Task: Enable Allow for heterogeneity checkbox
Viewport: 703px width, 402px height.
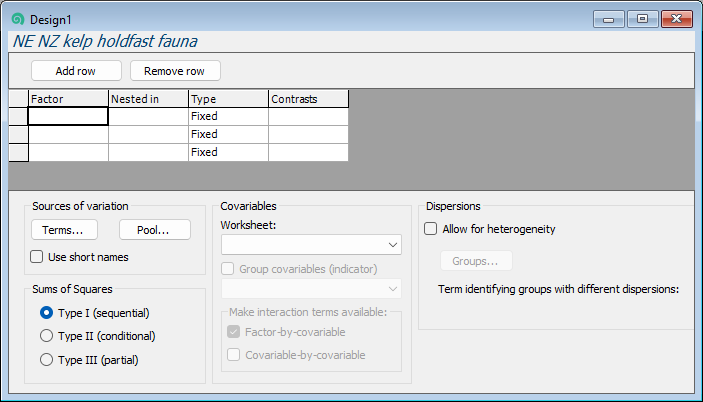Action: 430,229
